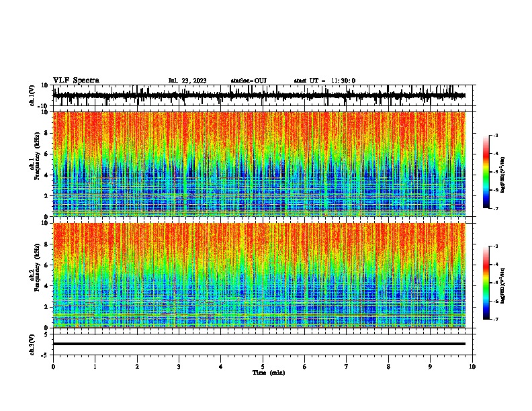The image size is (532, 411).
Task: Click the "6" kHz tick on the ch.1 frequency axis
Action: [46, 154]
